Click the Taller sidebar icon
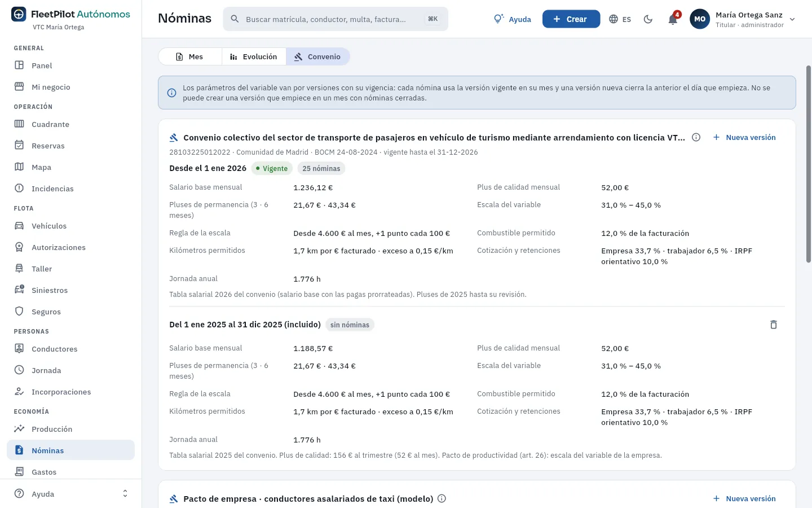Viewport: 812px width, 508px height. 19,269
